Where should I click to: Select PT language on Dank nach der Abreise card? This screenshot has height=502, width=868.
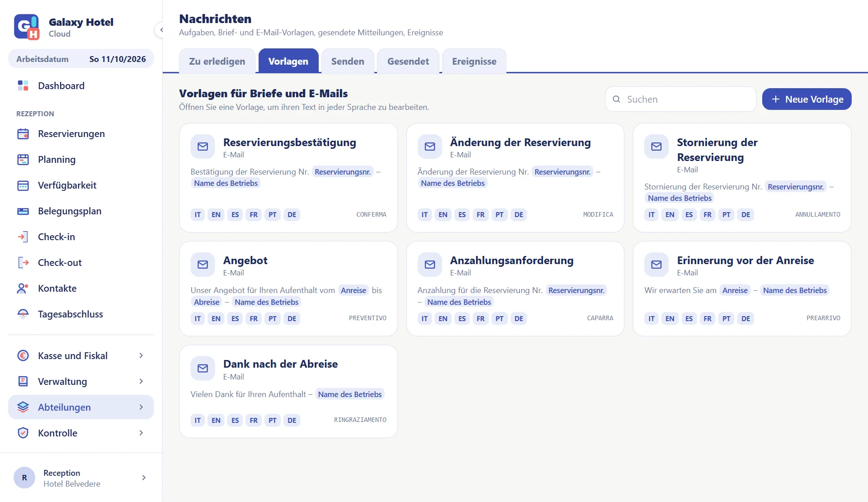[x=273, y=420]
